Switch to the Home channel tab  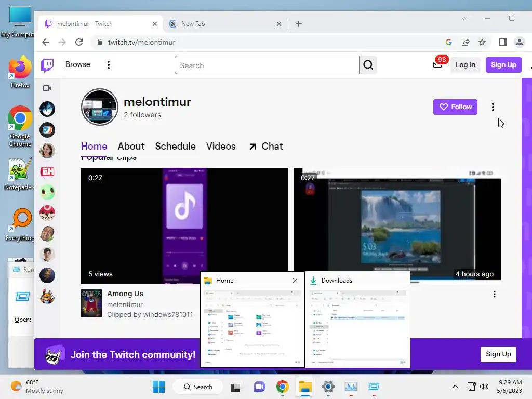click(94, 146)
